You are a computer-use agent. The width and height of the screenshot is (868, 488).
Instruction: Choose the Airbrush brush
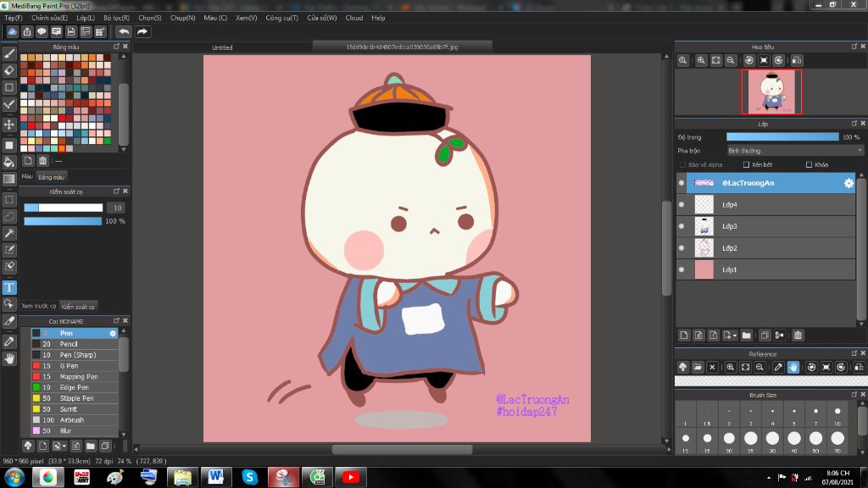(x=75, y=420)
